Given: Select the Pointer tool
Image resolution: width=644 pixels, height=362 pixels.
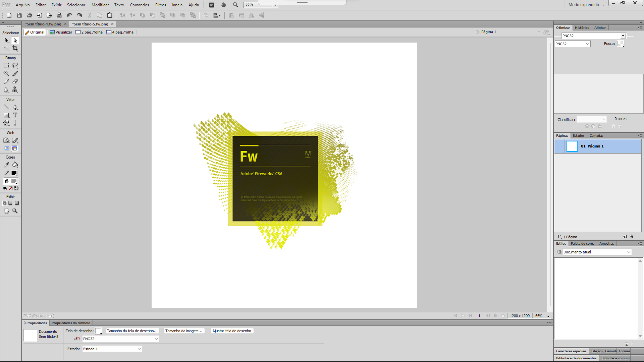Looking at the screenshot, I should pyautogui.click(x=6, y=41).
